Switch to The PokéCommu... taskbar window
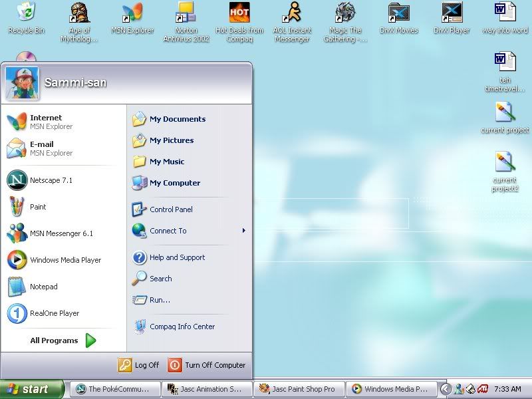The image size is (532, 399). pos(115,389)
